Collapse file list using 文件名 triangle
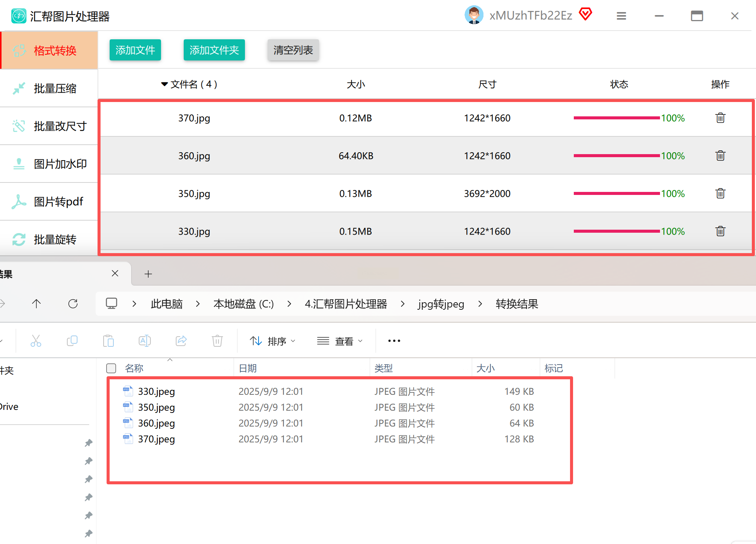756x544 pixels. (x=164, y=84)
